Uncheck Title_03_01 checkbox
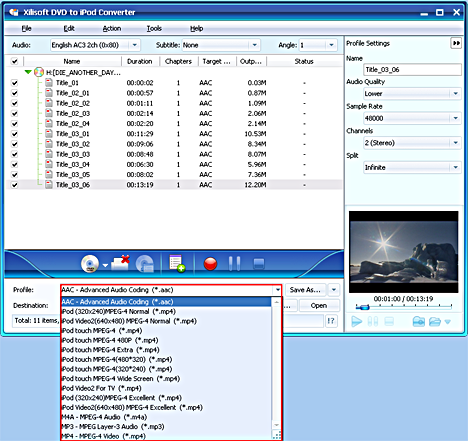This screenshot has width=468, height=441. tap(14, 134)
